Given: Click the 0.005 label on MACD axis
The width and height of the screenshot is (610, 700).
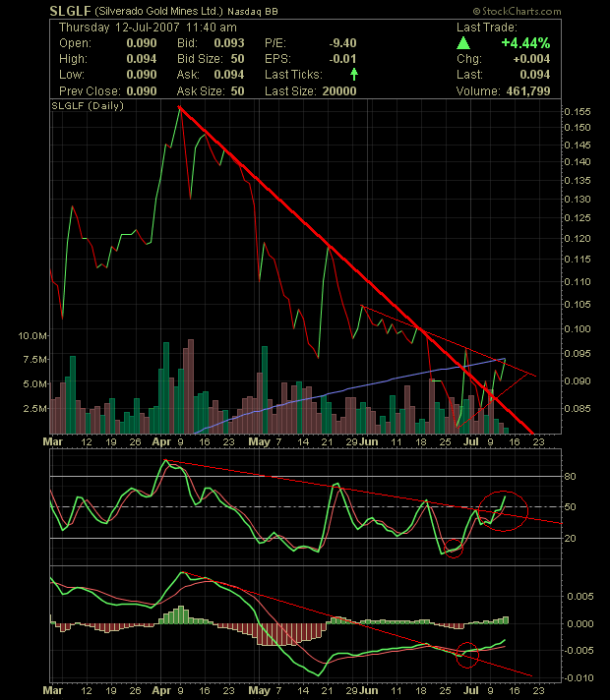Looking at the screenshot, I should (x=580, y=597).
